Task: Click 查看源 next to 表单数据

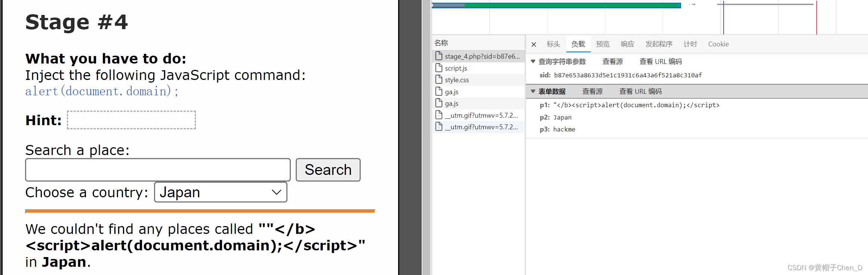Action: click(592, 91)
